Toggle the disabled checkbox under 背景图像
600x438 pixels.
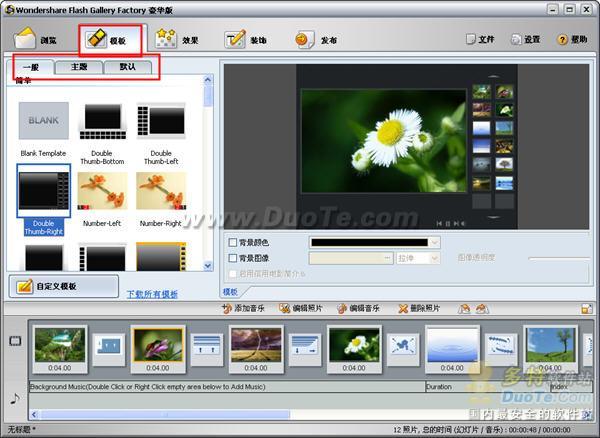click(232, 274)
